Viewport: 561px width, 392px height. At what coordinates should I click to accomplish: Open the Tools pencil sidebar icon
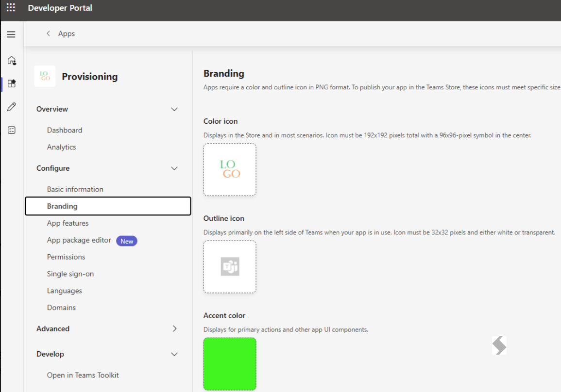(x=12, y=107)
